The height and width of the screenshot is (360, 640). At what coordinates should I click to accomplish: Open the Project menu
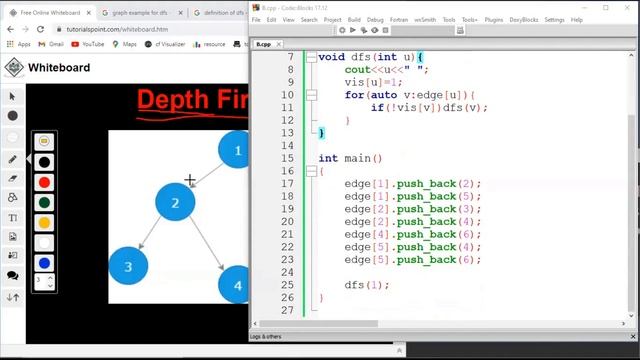click(332, 20)
